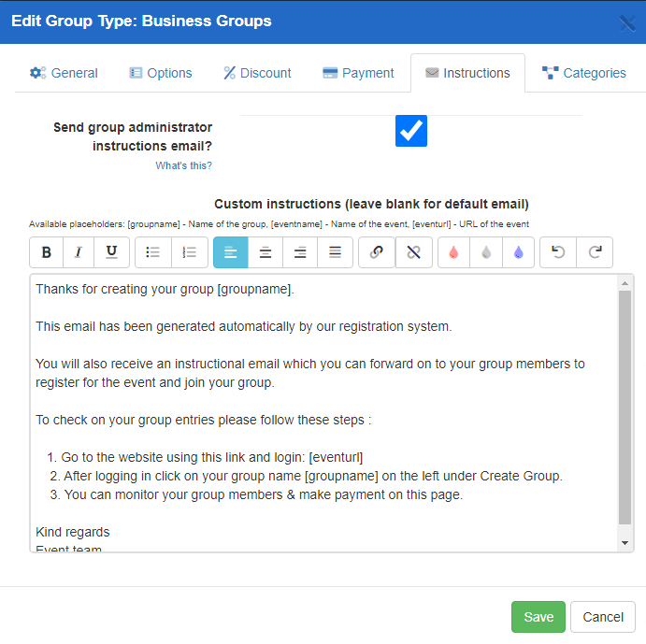This screenshot has width=646, height=644.
Task: Apply italic formatting to text
Action: click(x=79, y=252)
